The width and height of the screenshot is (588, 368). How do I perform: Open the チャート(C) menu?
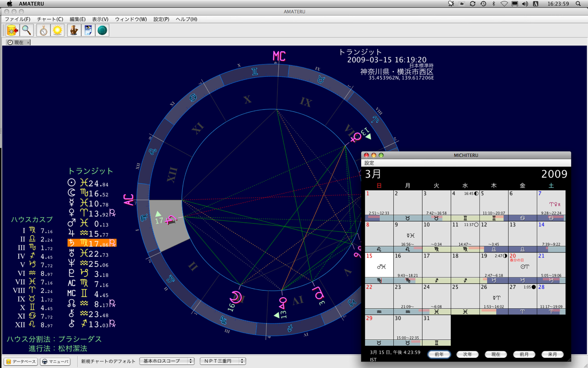(50, 19)
